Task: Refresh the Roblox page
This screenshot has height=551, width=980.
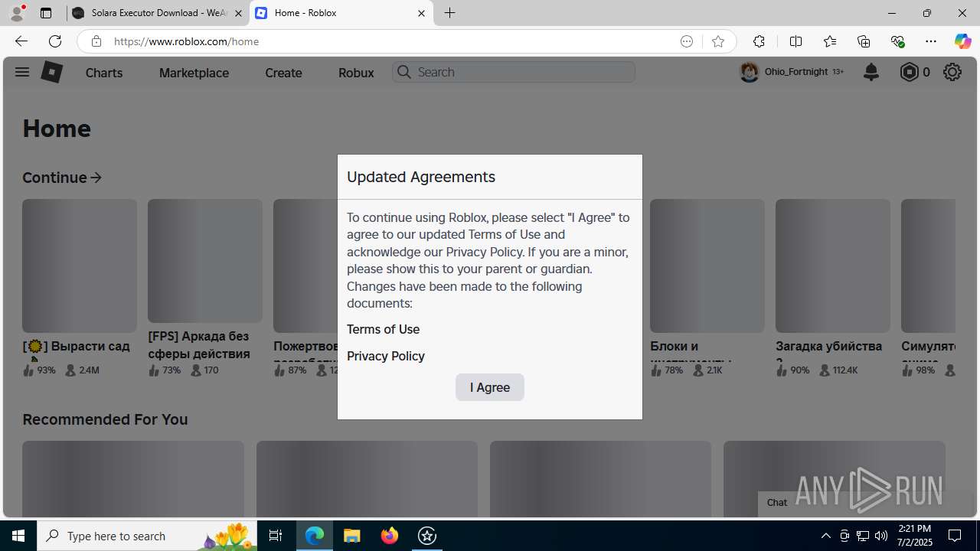Action: click(x=55, y=41)
